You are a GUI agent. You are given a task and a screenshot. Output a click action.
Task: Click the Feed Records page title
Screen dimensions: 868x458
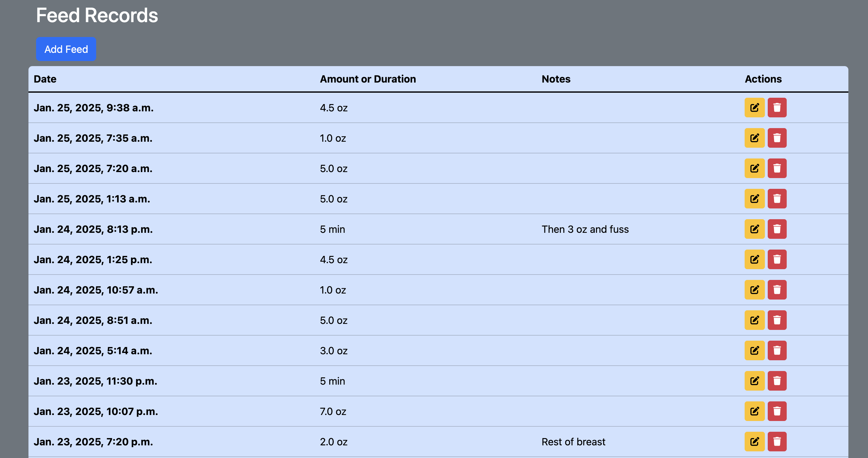pyautogui.click(x=97, y=15)
